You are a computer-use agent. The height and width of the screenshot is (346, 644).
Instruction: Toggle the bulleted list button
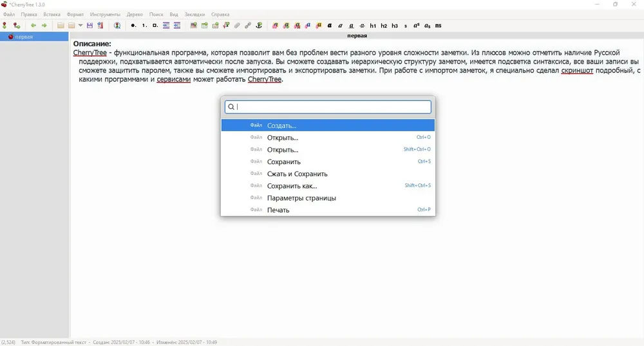click(x=133, y=26)
